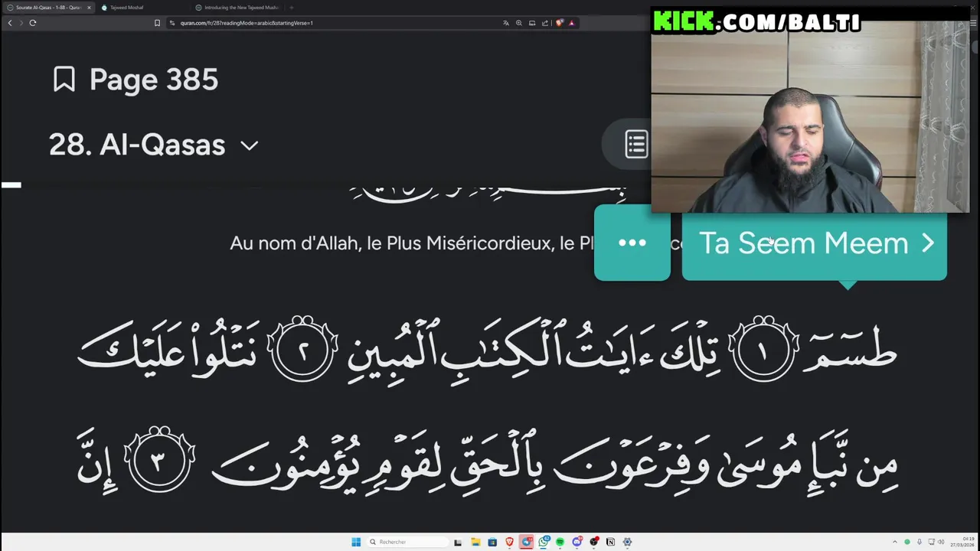Screen dimensions: 980x551
Task: Open Task View on the taskbar
Action: click(x=458, y=542)
